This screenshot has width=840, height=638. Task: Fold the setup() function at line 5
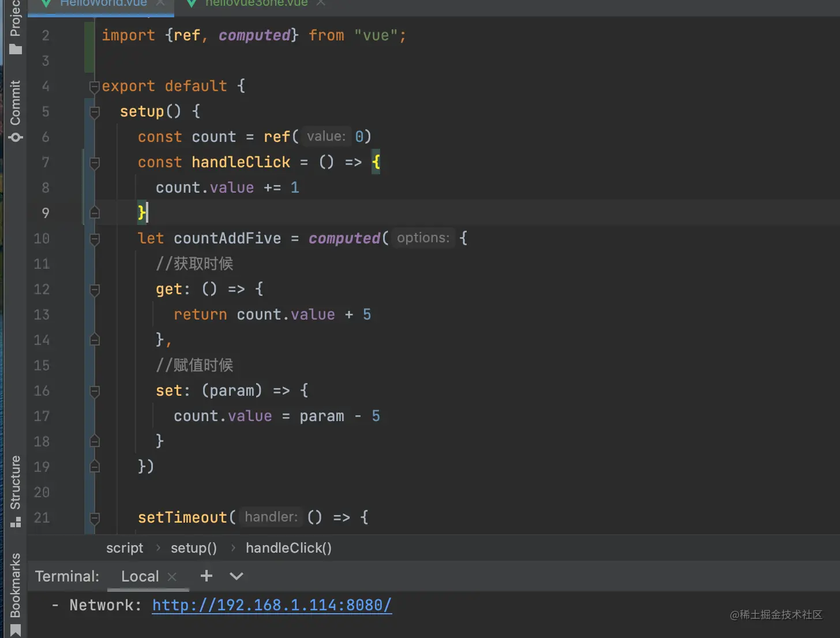tap(95, 112)
